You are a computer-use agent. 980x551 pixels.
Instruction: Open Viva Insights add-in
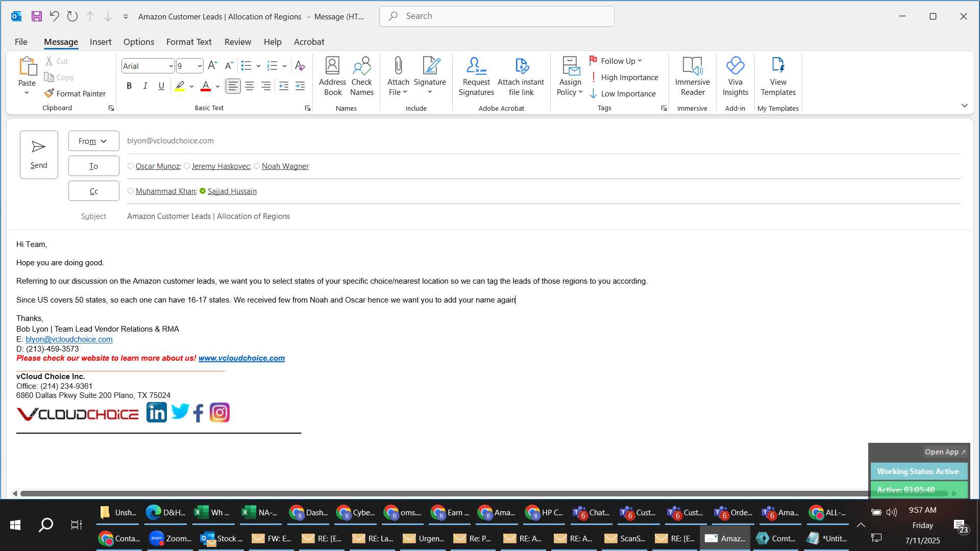[x=735, y=77]
